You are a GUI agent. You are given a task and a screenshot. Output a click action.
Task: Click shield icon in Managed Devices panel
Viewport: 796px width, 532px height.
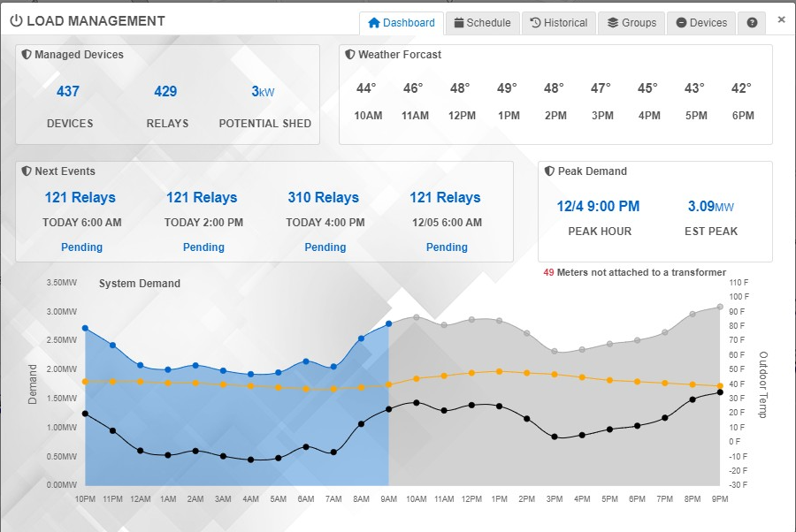[27, 55]
